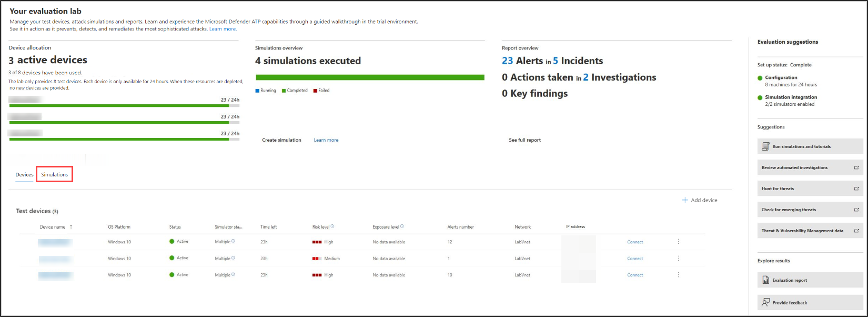Click external-link icon for Review automated investigations
The height and width of the screenshot is (317, 868).
coord(856,167)
